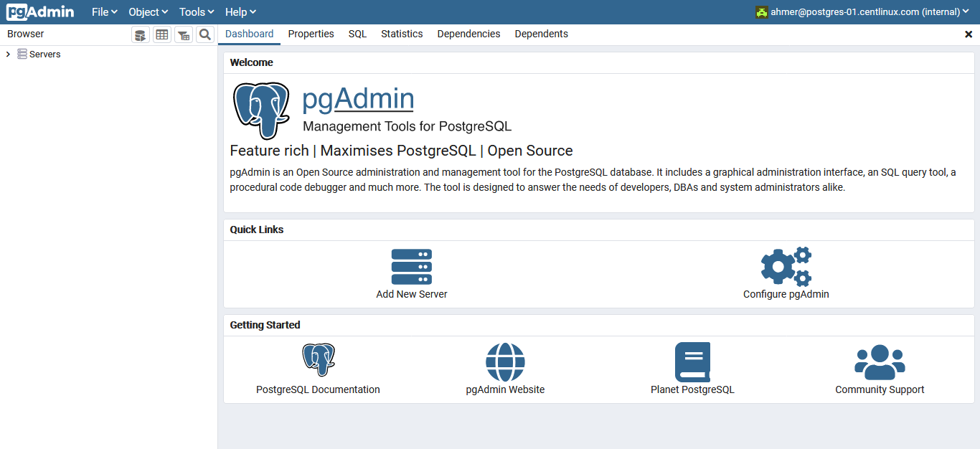Click the pgAdmin logo in the header
Viewport: 980px width, 449px height.
(x=39, y=11)
